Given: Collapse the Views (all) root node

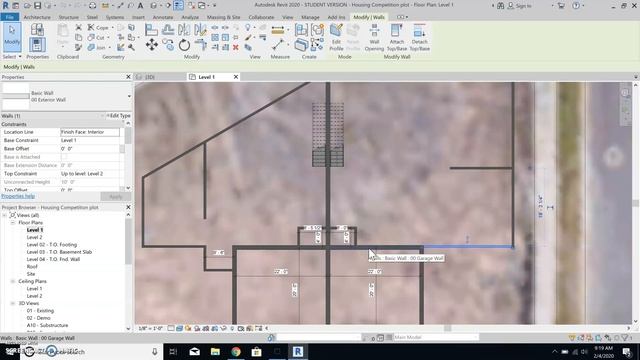Looking at the screenshot, I should tap(4, 215).
